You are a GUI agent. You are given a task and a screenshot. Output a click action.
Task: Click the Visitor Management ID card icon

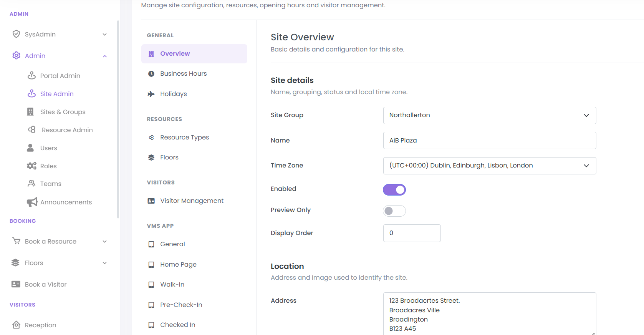[x=151, y=201]
